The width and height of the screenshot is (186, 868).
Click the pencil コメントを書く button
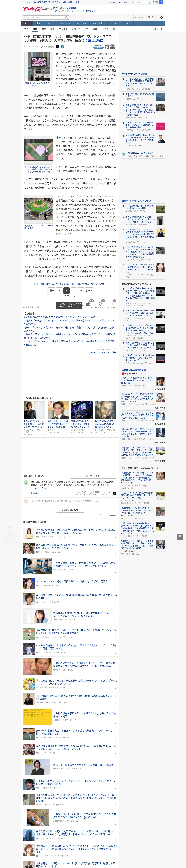click(x=93, y=476)
